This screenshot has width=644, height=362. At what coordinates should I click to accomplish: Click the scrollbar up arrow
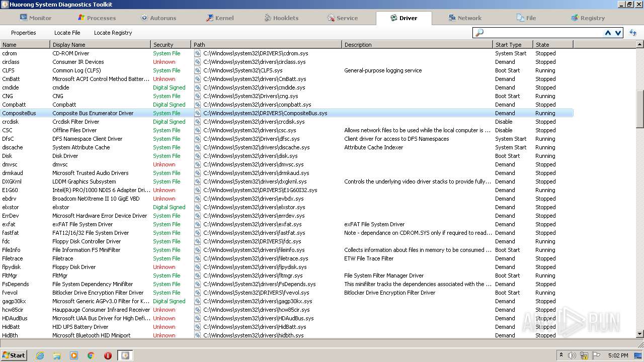[640, 45]
